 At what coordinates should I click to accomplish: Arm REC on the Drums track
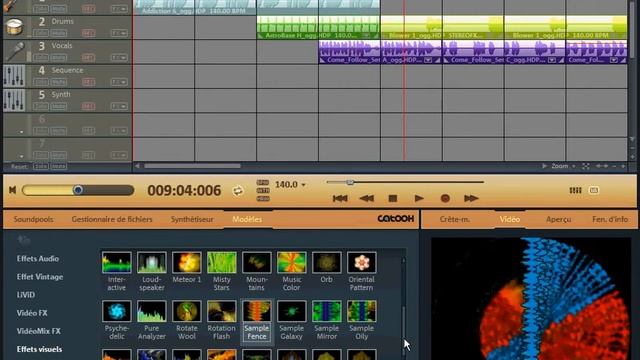coord(89,33)
